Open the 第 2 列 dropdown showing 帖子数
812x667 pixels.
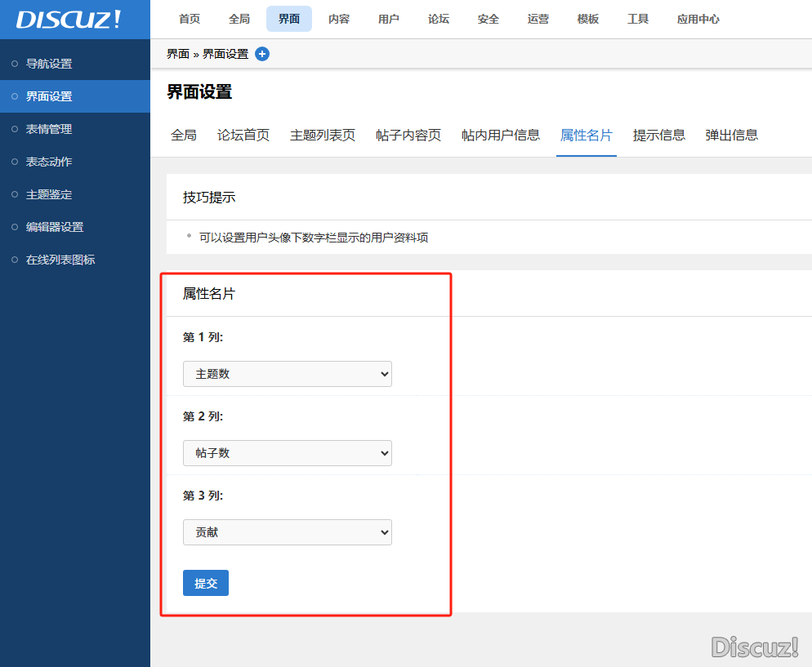[287, 453]
